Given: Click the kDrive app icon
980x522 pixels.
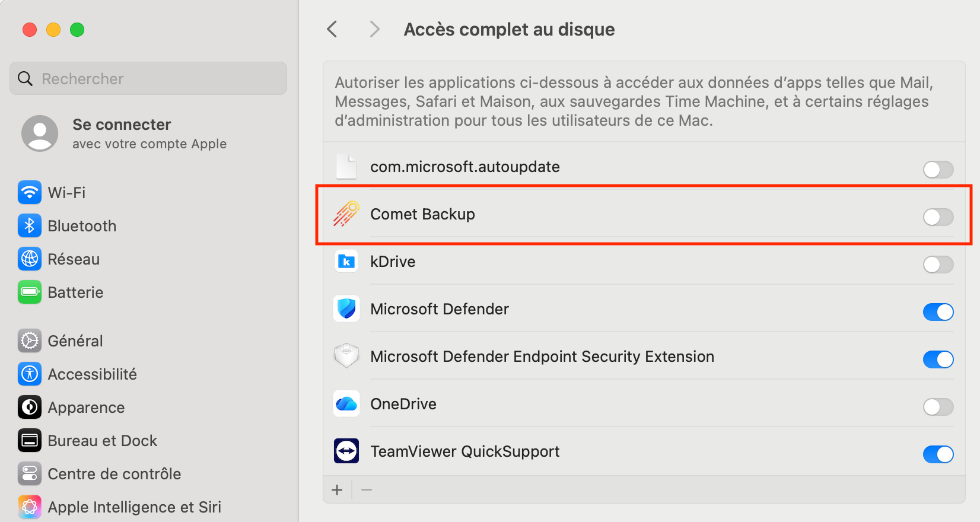Looking at the screenshot, I should [346, 262].
